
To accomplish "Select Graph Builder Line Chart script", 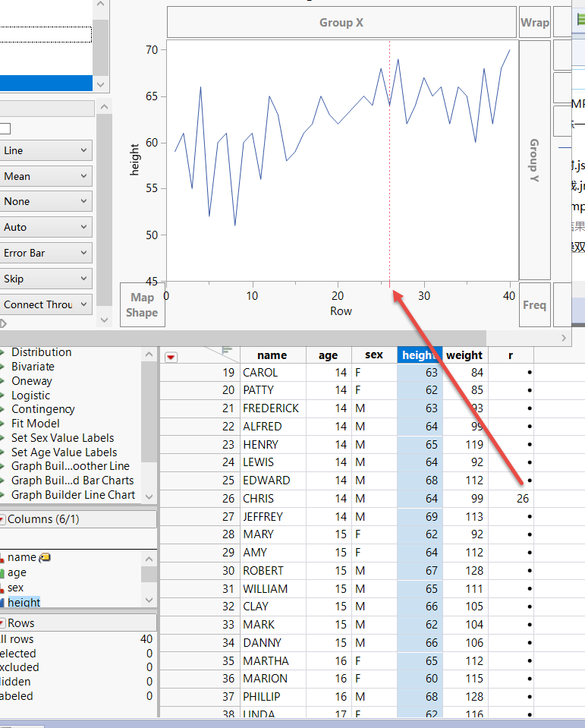I will click(x=74, y=495).
